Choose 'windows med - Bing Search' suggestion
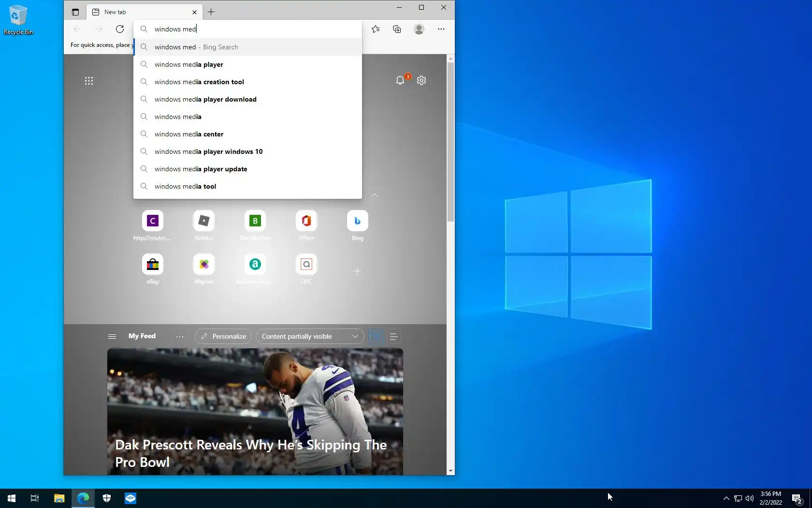Viewport: 812px width, 508px height. point(247,47)
